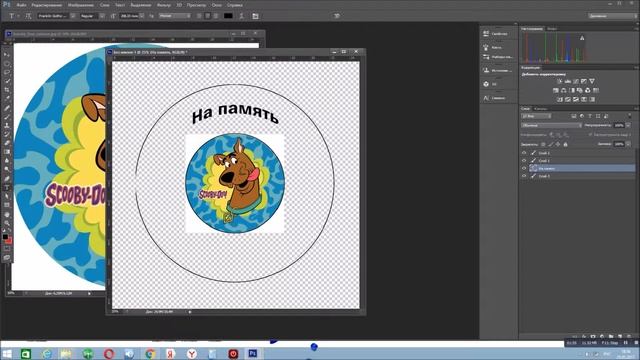Image resolution: width=640 pixels, height=360 pixels.
Task: Select the Quick Selection tool
Action: coord(7,81)
